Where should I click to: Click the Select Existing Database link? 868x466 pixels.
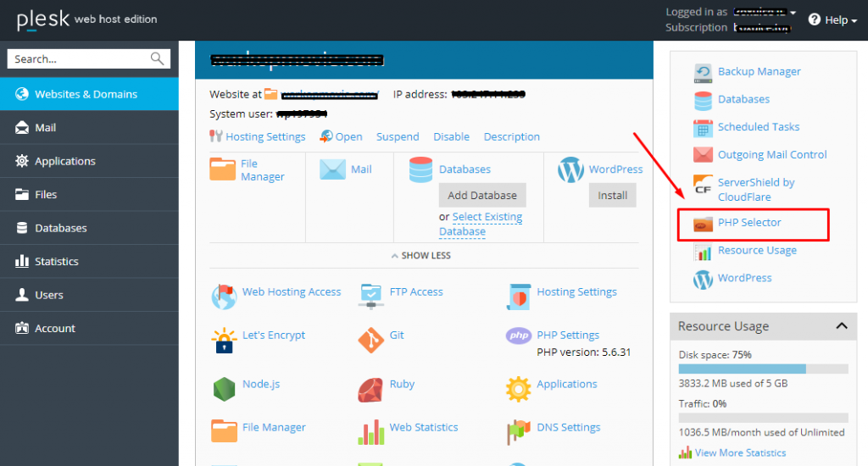[x=481, y=225]
